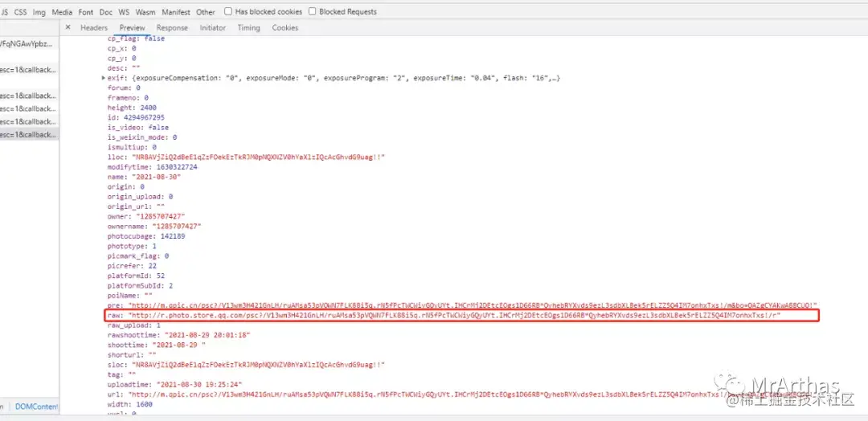Click the owner: "1285707427" property

click(146, 216)
